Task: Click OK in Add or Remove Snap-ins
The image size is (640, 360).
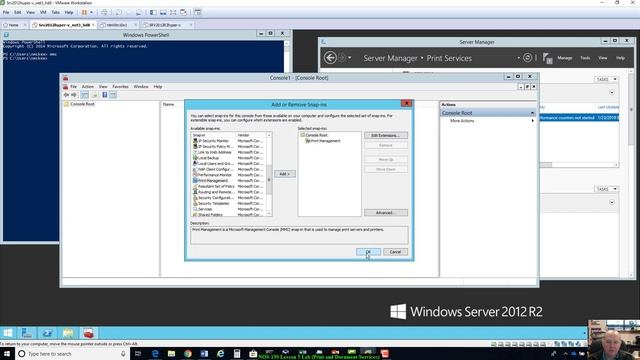Action: click(368, 252)
